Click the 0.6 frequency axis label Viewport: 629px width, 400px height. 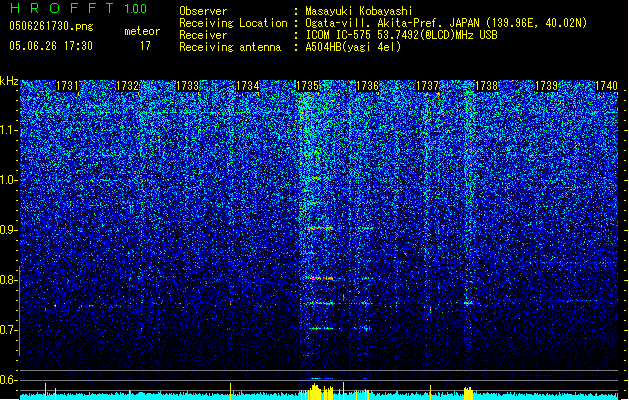8,380
